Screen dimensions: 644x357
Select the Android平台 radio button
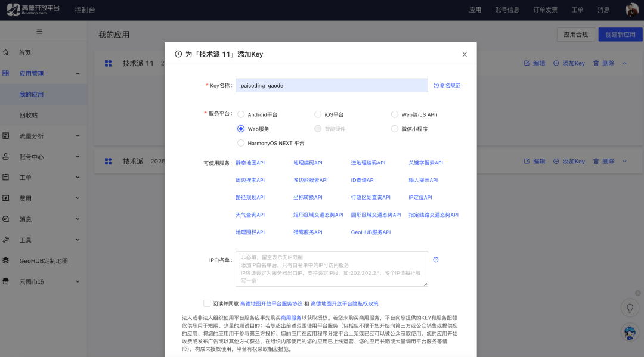click(x=241, y=114)
